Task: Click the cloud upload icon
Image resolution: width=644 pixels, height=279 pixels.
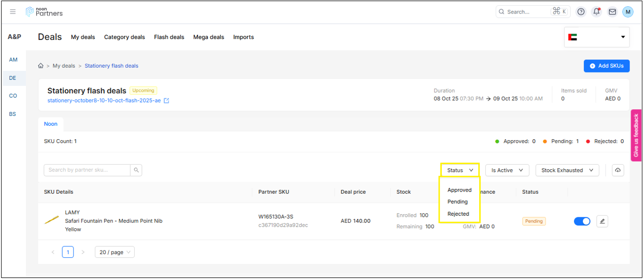Action: pyautogui.click(x=618, y=170)
